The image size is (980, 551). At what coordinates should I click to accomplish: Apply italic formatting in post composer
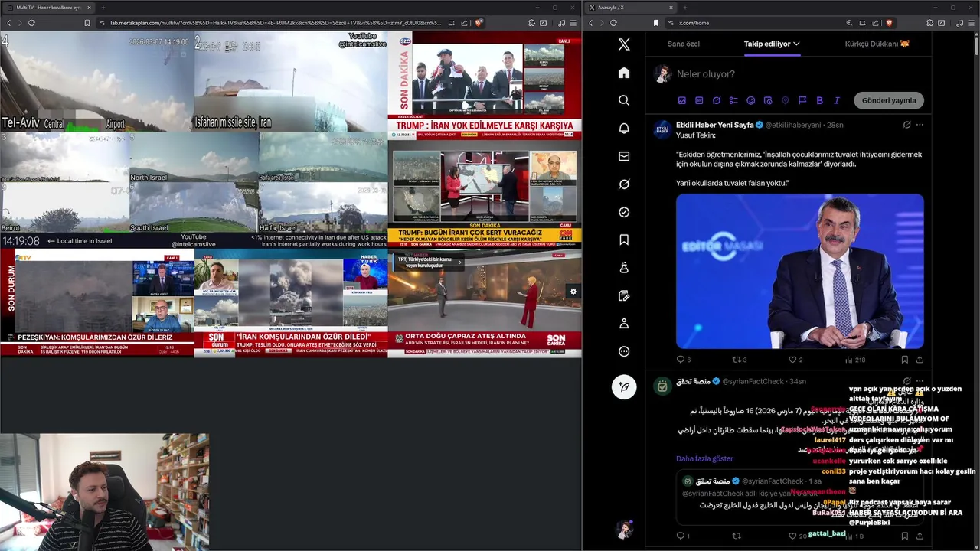click(x=837, y=100)
